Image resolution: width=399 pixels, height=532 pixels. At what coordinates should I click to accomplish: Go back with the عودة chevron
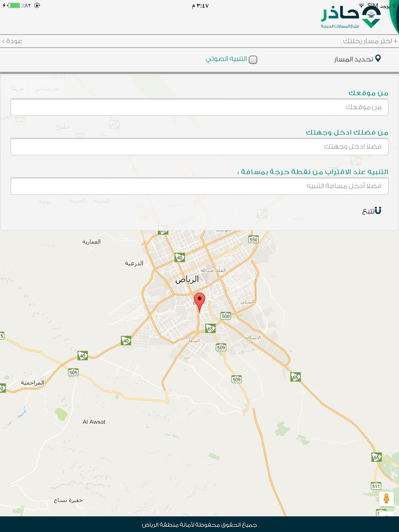(x=12, y=41)
